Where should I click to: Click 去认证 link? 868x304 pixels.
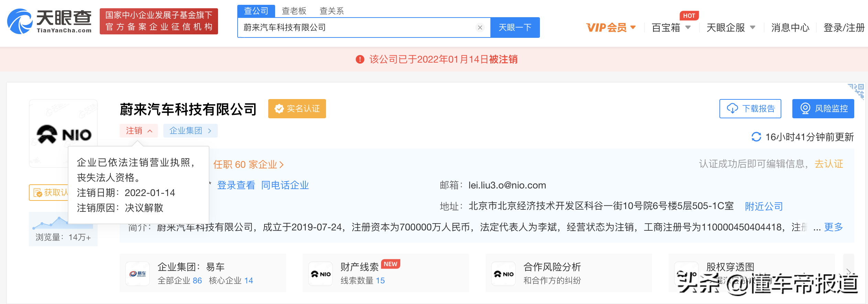[x=829, y=164]
